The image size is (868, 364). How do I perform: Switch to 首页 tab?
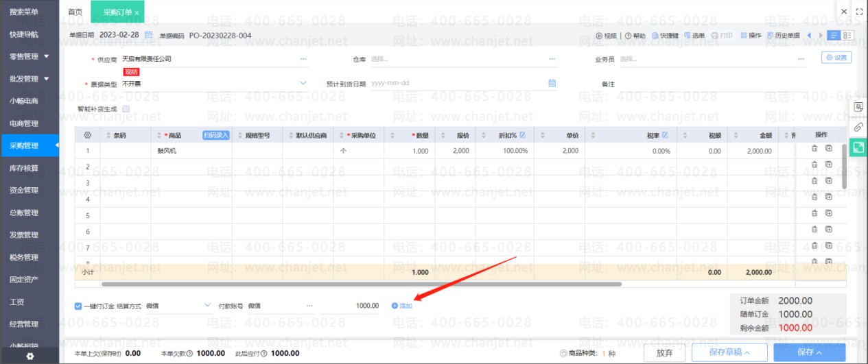75,12
